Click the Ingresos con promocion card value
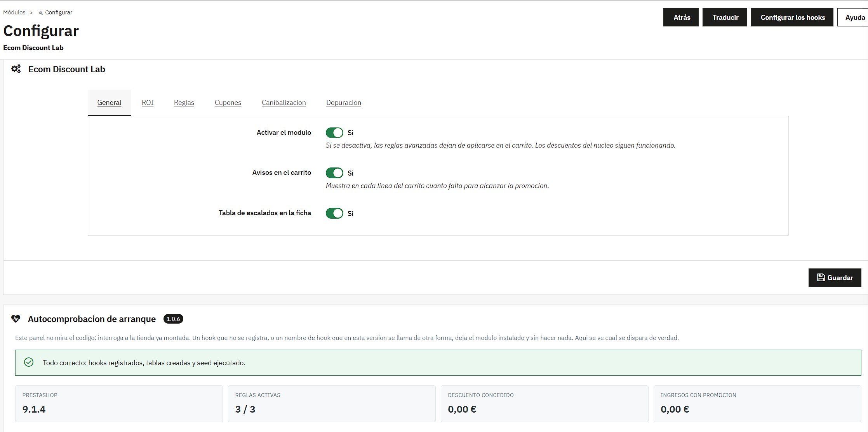The height and width of the screenshot is (432, 868). tap(675, 409)
